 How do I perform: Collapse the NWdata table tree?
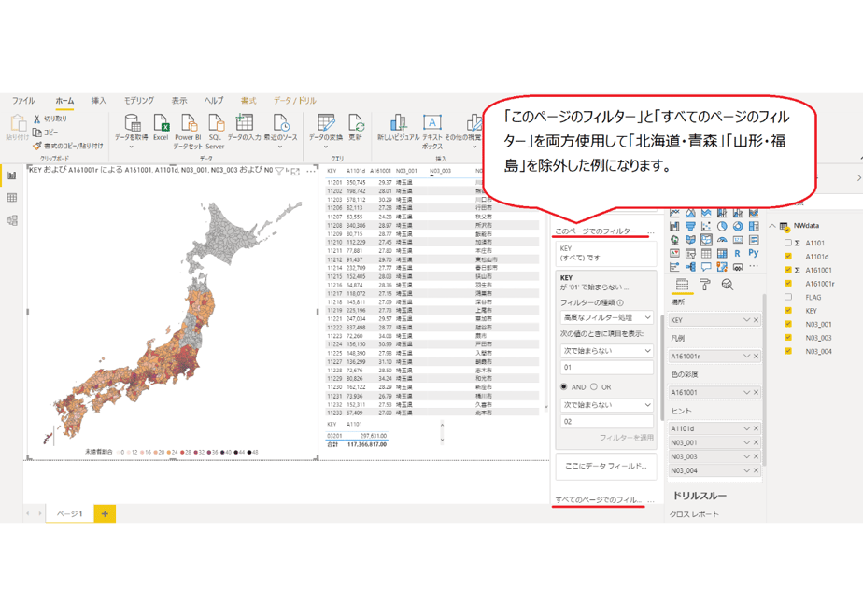(x=772, y=226)
